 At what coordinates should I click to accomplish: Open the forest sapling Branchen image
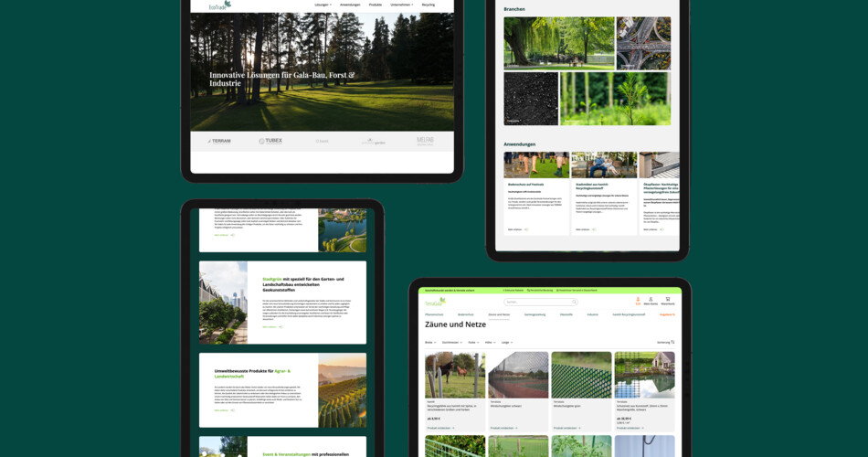[x=616, y=99]
